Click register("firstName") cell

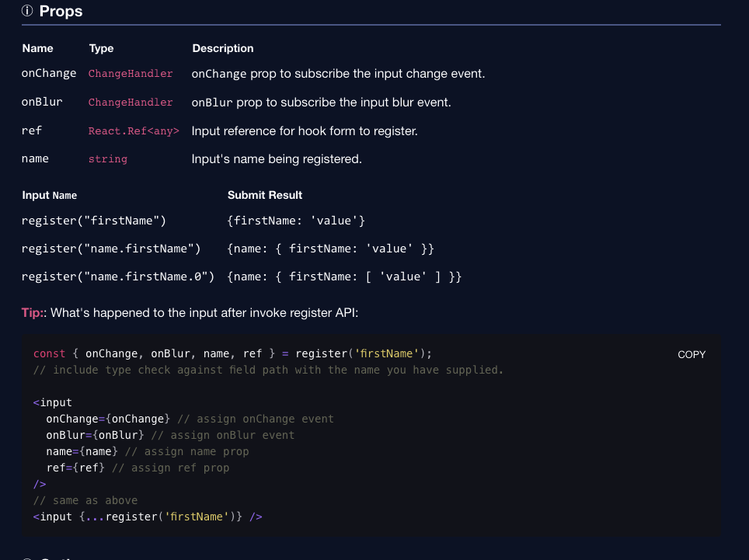[x=93, y=221]
